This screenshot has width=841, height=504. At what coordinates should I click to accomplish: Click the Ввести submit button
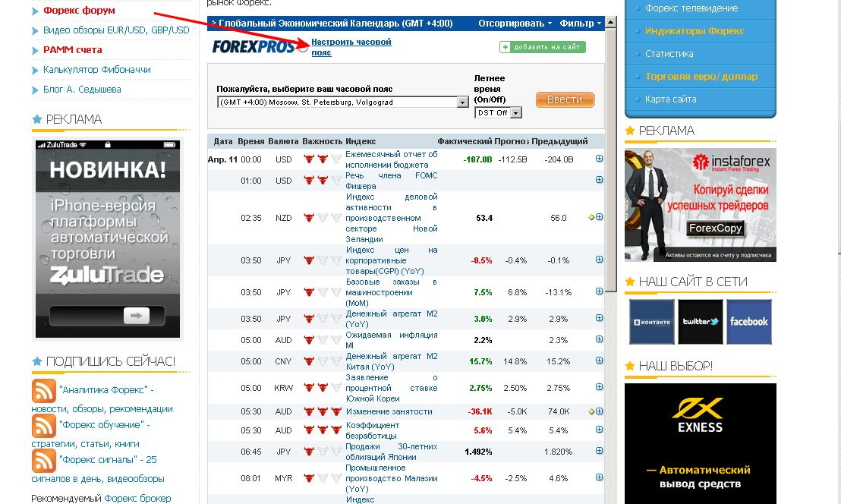pyautogui.click(x=565, y=99)
